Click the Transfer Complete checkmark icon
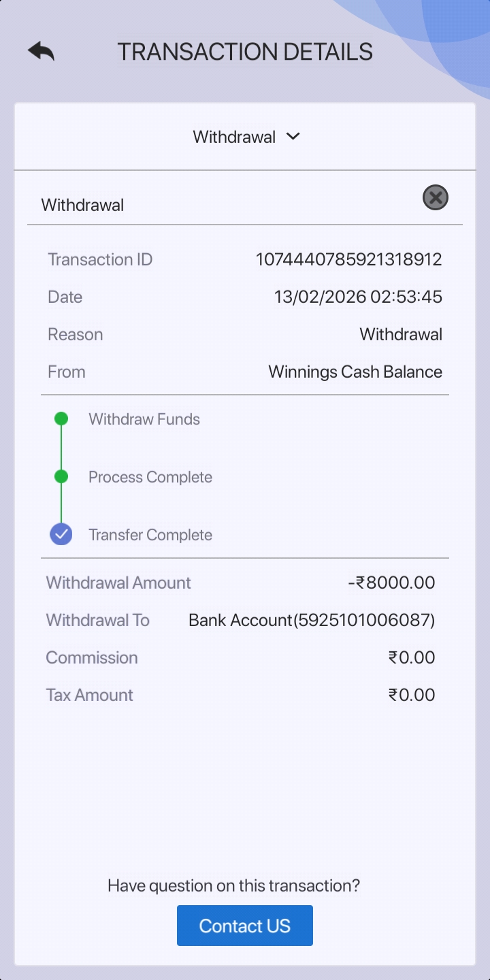This screenshot has height=980, width=490. click(61, 534)
